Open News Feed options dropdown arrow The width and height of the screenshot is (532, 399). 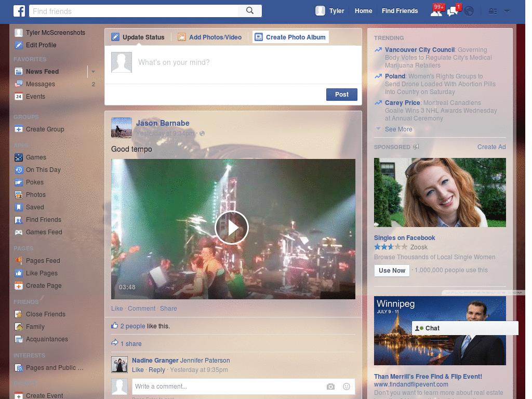point(93,72)
